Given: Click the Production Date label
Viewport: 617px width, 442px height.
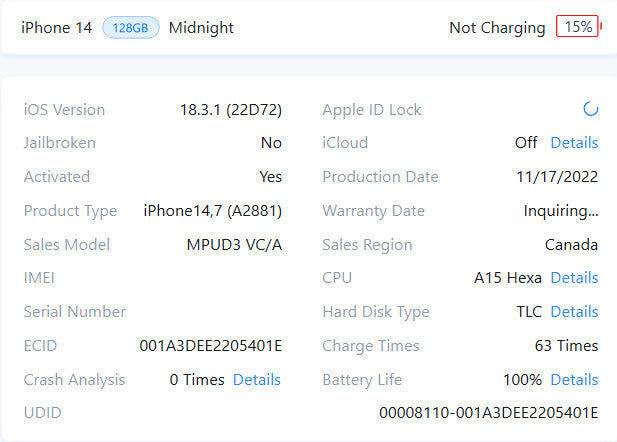Looking at the screenshot, I should [x=380, y=177].
